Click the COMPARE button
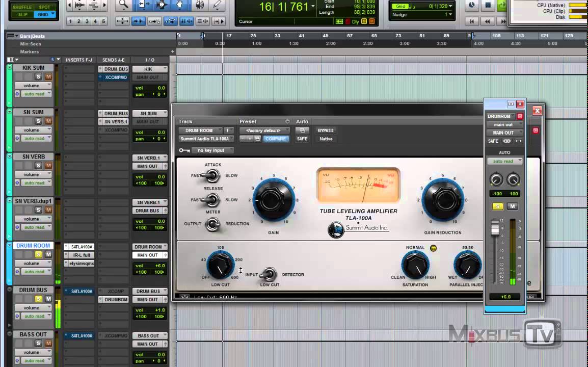 (x=276, y=139)
